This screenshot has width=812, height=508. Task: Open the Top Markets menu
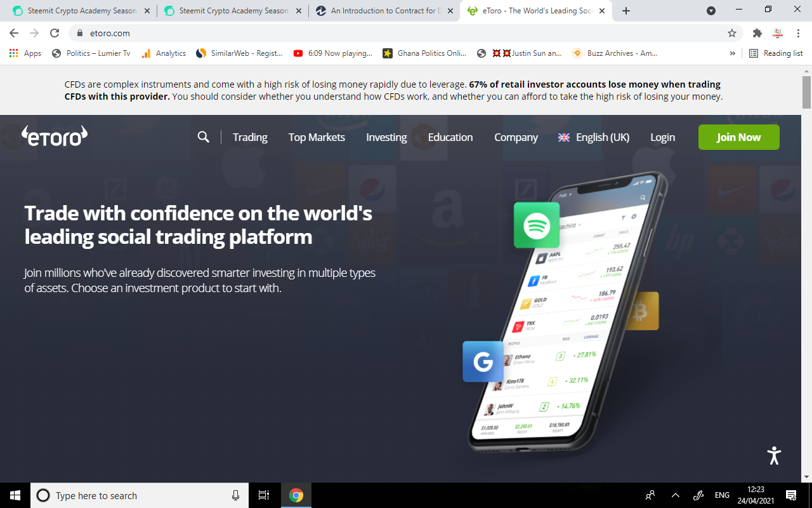[x=317, y=137]
